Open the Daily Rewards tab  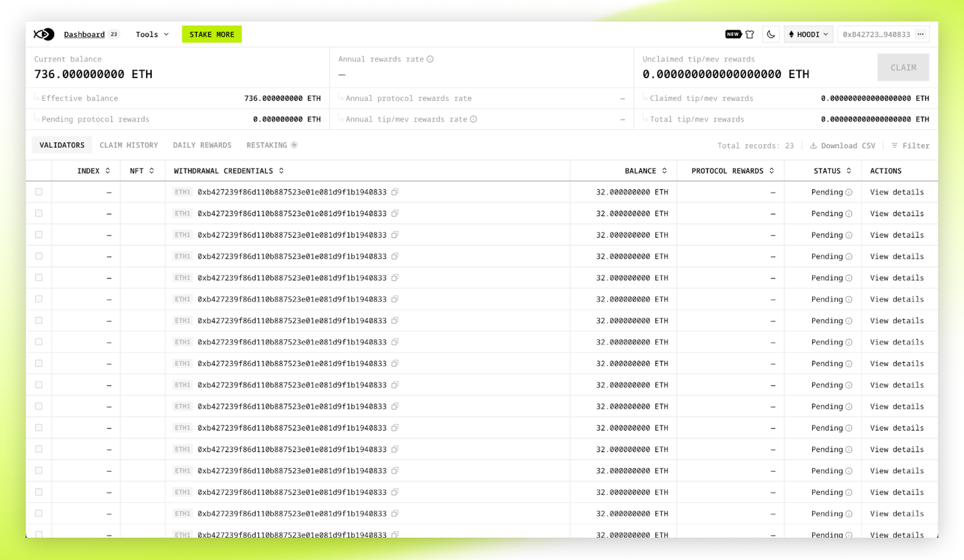click(x=202, y=145)
